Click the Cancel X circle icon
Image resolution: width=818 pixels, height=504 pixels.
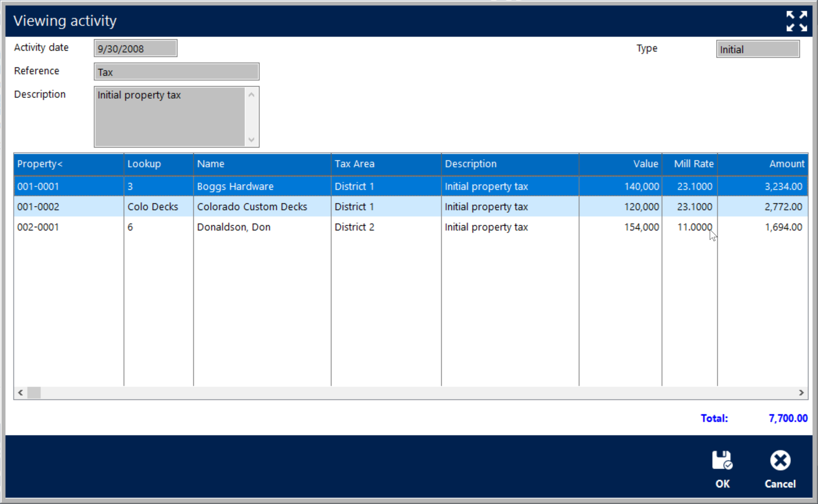(780, 460)
